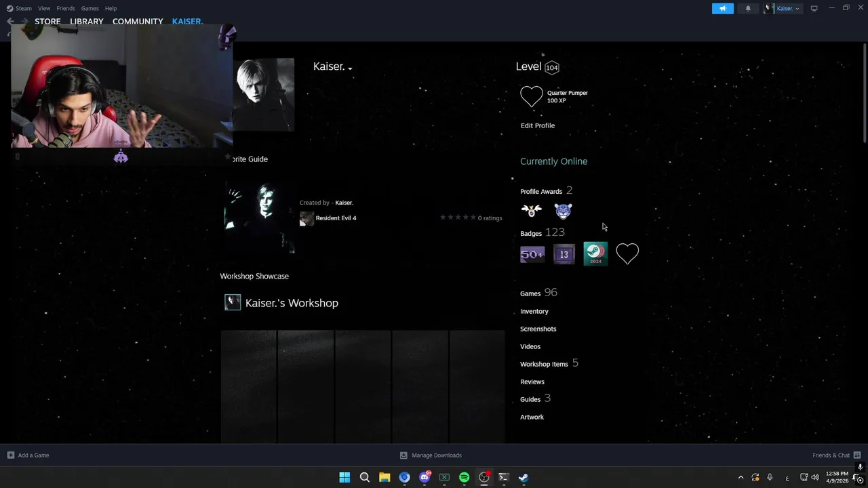Open Screenshots link
This screenshot has width=868, height=488.
point(538,329)
